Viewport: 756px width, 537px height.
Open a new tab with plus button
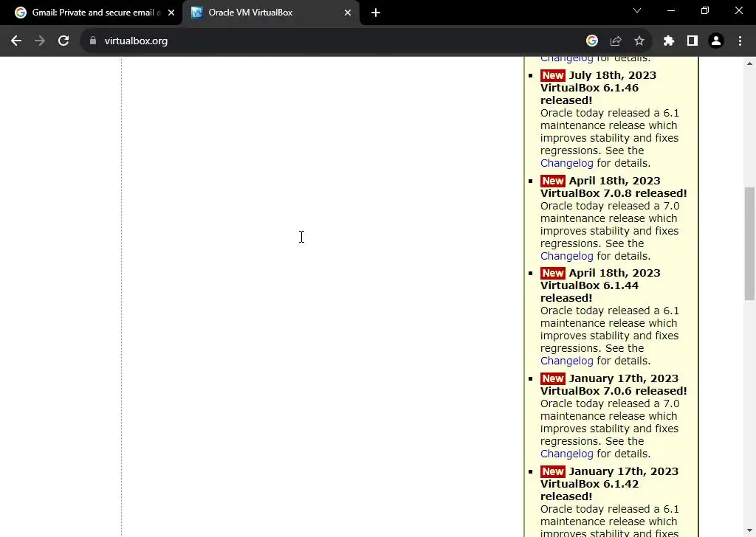tap(376, 13)
